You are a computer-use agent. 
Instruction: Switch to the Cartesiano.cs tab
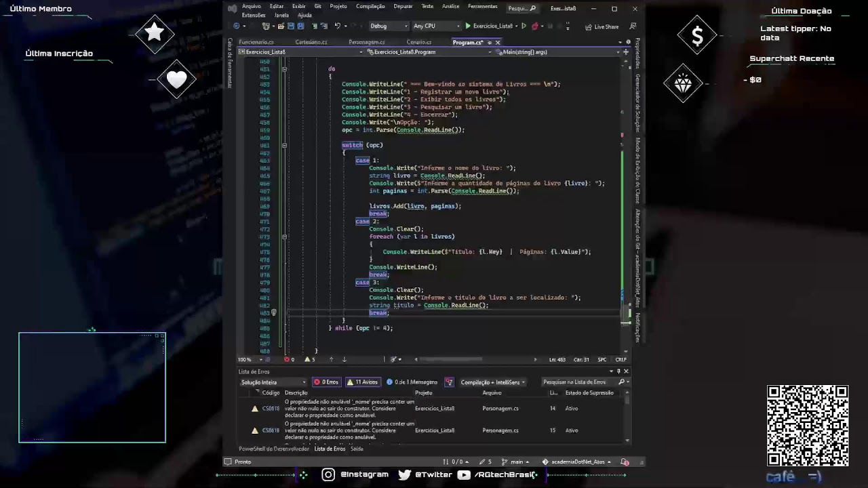pos(311,42)
